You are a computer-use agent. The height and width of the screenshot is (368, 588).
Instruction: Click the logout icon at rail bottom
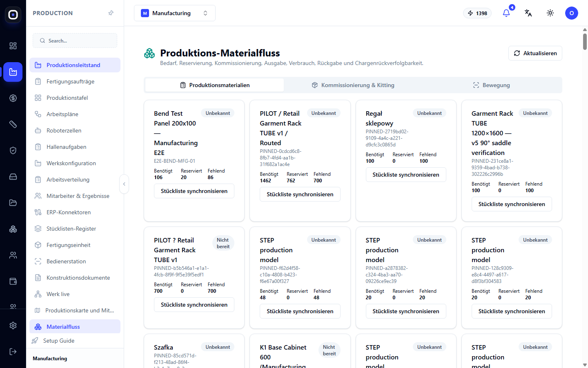point(13,352)
